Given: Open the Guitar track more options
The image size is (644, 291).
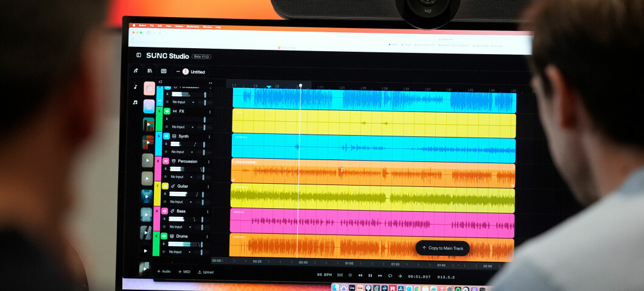Looking at the screenshot, I should coord(208,187).
